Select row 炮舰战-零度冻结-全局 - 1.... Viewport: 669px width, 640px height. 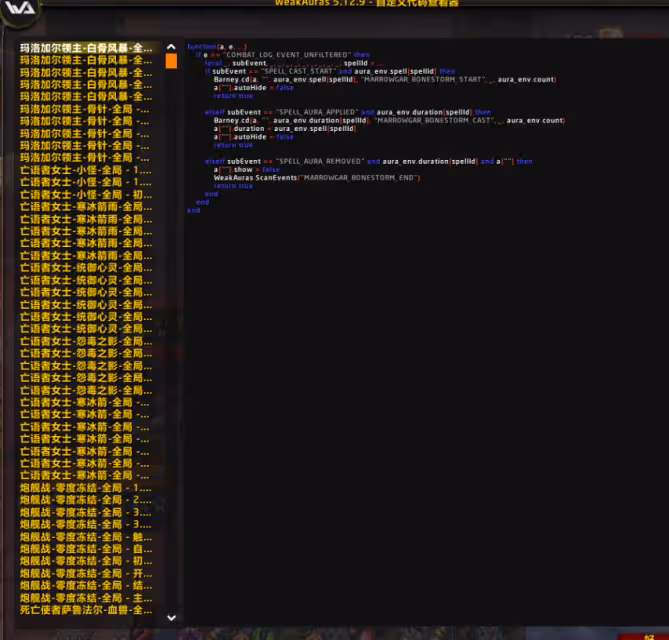coord(86,488)
